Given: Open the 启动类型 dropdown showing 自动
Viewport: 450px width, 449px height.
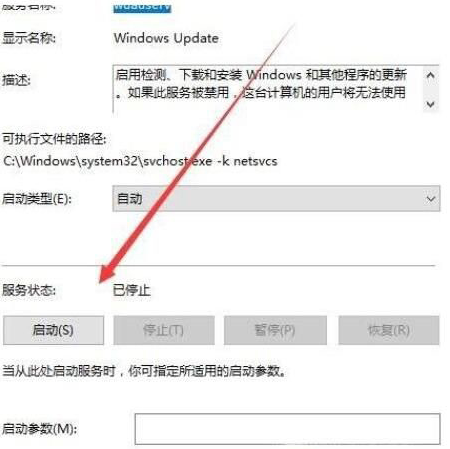Looking at the screenshot, I should point(276,199).
